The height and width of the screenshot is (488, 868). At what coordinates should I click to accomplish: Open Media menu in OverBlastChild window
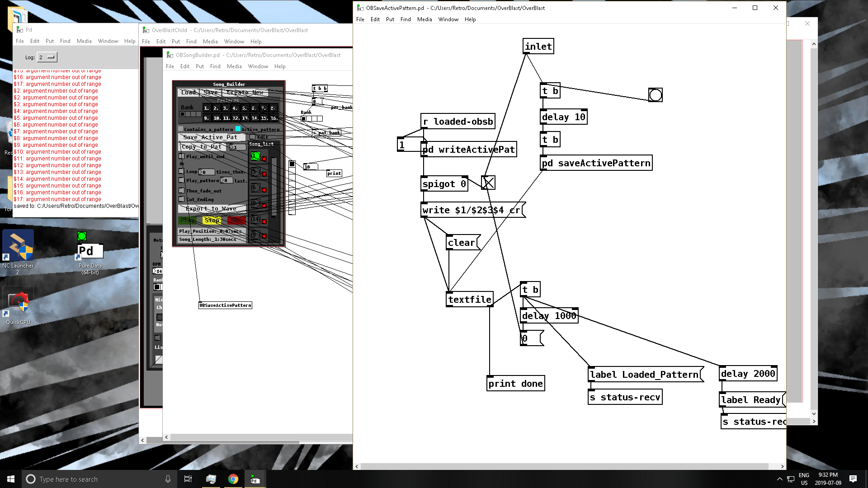(x=210, y=42)
